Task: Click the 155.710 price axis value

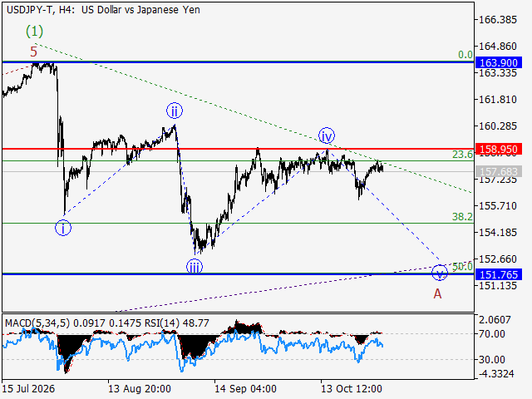Action: tap(498, 206)
